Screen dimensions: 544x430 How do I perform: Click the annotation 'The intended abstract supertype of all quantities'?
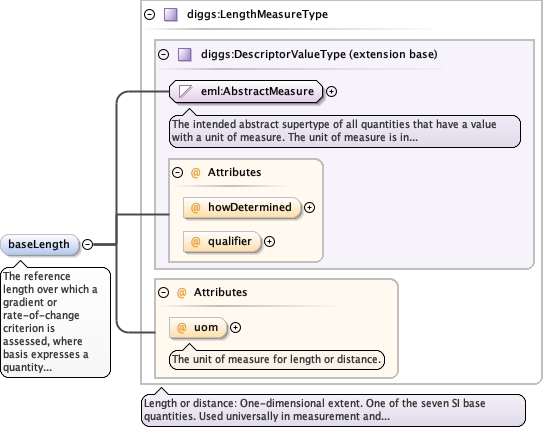345,131
